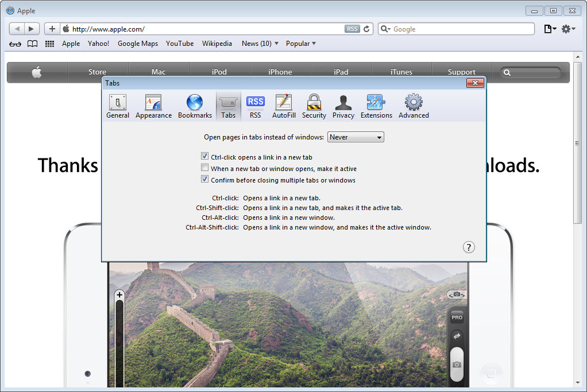
Task: Open the Yahoo! bookmark
Action: click(98, 44)
